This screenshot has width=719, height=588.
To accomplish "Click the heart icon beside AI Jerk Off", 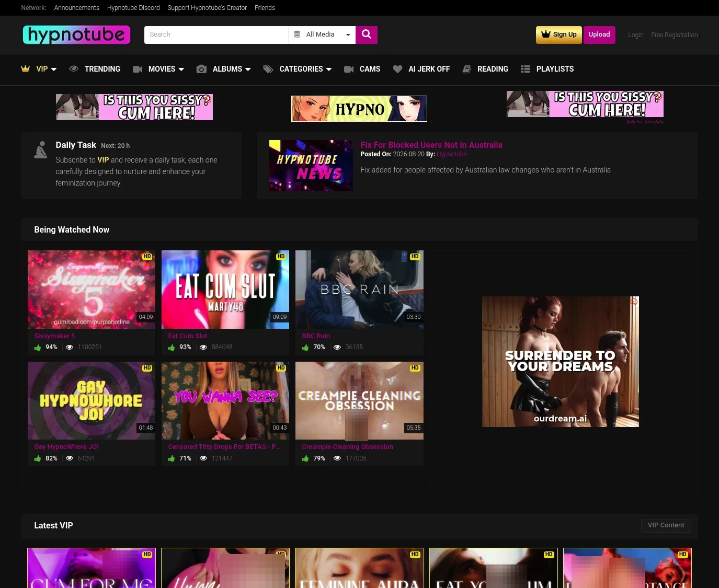I will pos(397,69).
